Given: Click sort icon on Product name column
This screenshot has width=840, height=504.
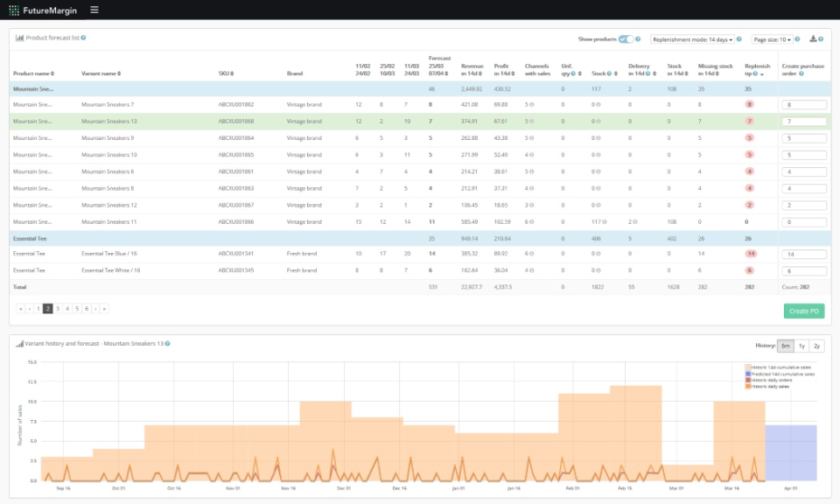Looking at the screenshot, I should tap(52, 73).
